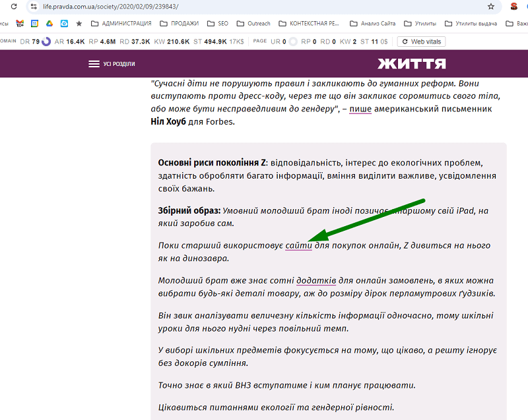This screenshot has height=420, width=528.
Task: Open the blue eye camera bookmark icon
Action: point(64,23)
